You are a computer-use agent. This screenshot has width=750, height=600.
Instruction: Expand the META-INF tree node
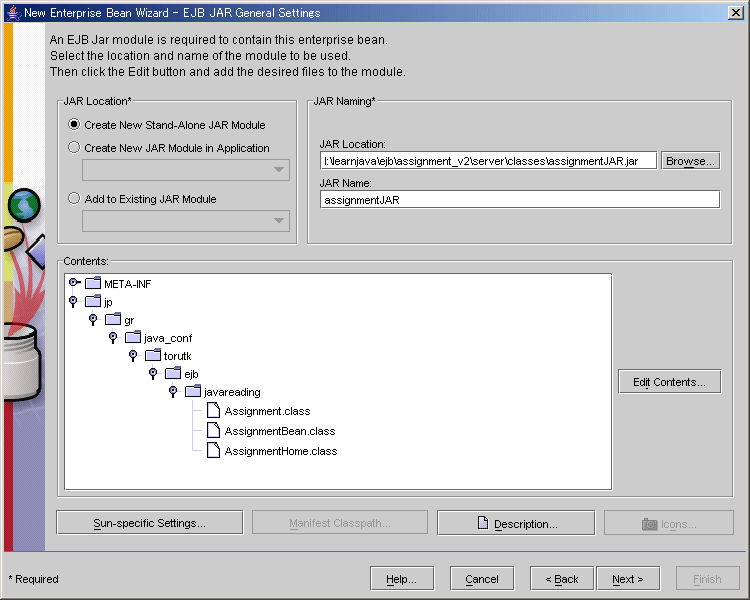coord(74,282)
